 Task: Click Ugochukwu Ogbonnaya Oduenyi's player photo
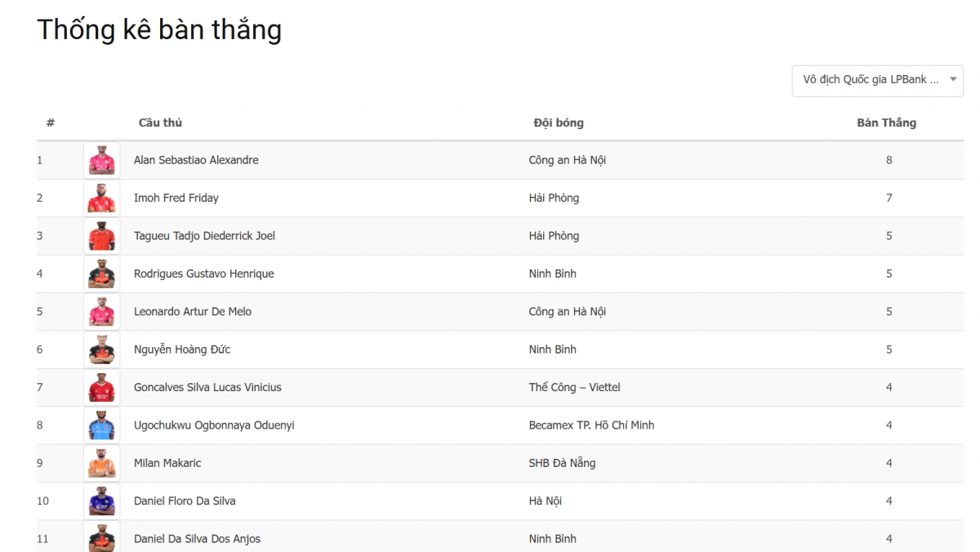(101, 425)
